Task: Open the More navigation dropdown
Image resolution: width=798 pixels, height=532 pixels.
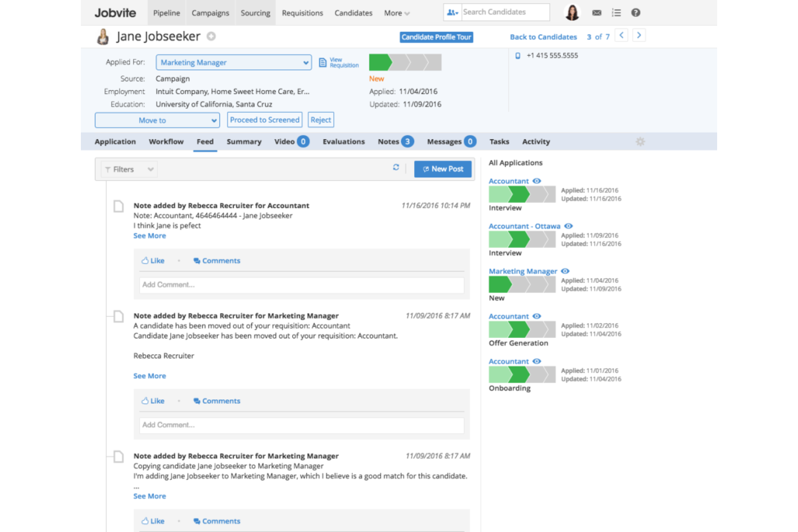Action: point(396,12)
